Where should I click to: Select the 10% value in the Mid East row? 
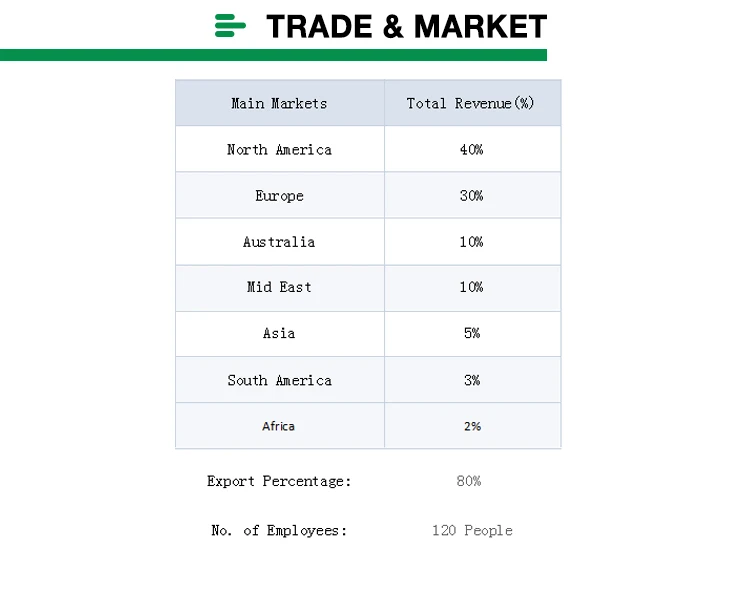[471, 287]
